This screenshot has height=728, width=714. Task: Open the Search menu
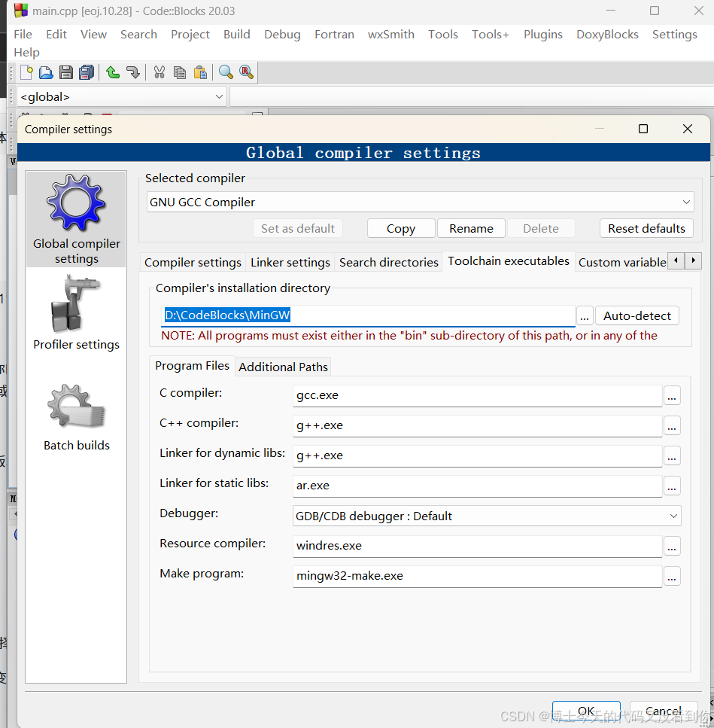138,35
